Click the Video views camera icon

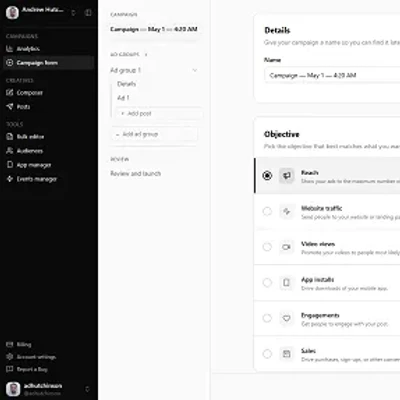(x=286, y=247)
